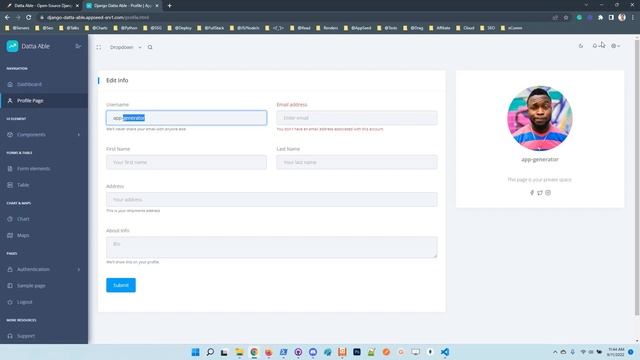
Task: Reload the page
Action: 29,18
